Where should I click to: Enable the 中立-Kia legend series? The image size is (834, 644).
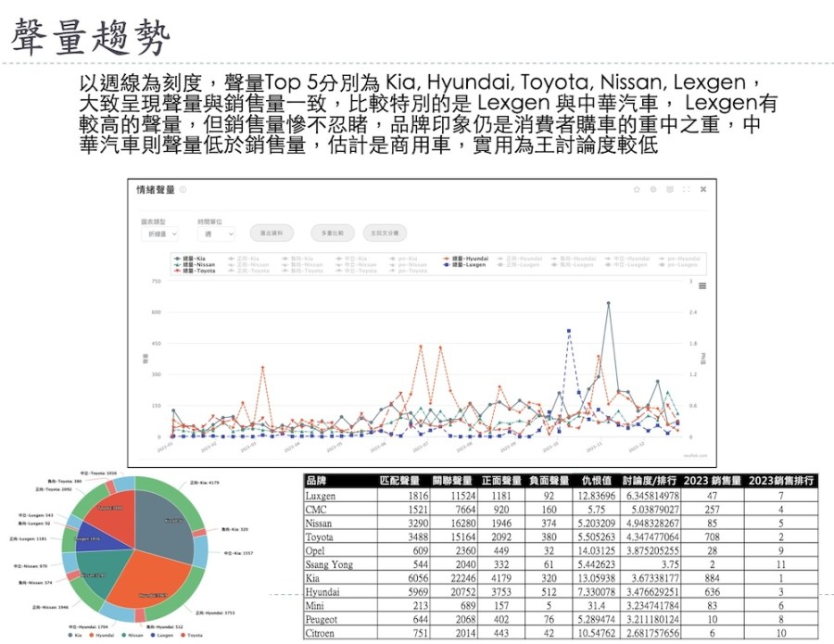(x=351, y=259)
